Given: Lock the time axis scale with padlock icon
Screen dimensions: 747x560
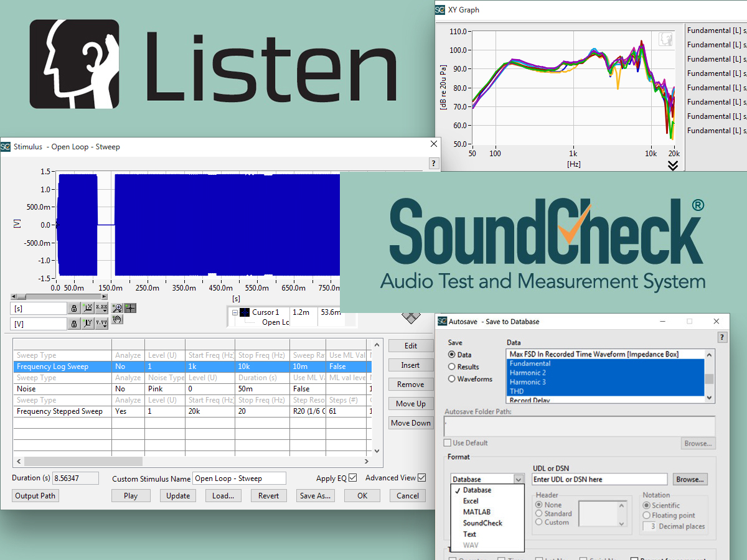Looking at the screenshot, I should click(x=74, y=307).
